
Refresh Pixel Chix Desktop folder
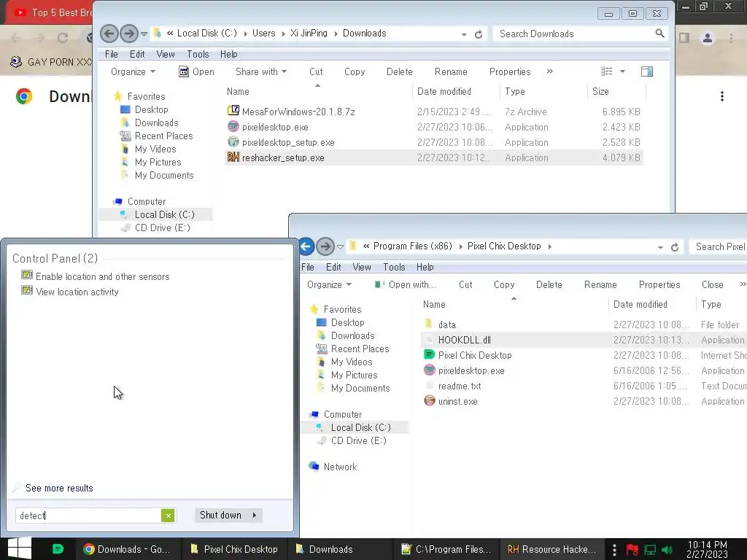[x=675, y=247]
